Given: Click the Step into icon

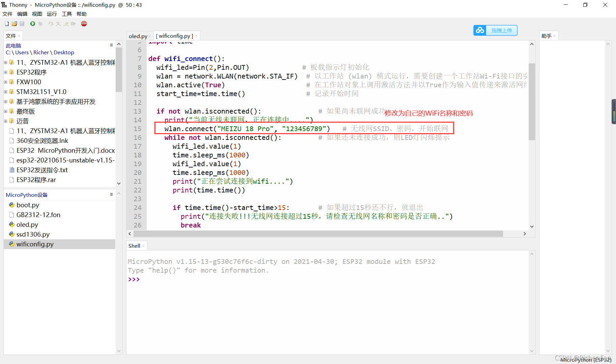Looking at the screenshot, I should (58, 24).
